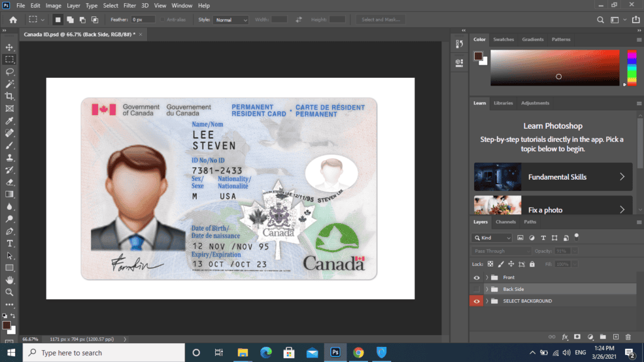Select the Type tool
The height and width of the screenshot is (362, 644).
[9, 243]
